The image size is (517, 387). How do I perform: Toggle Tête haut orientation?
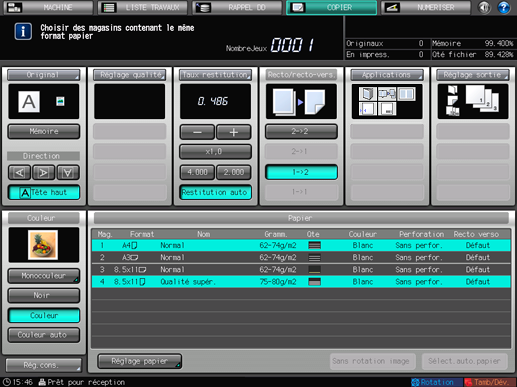click(x=44, y=192)
